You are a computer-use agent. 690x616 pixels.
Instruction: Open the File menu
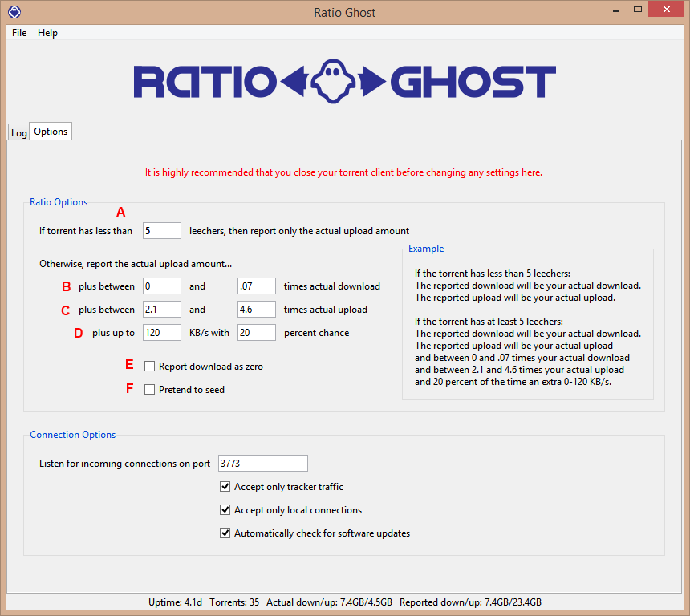pyautogui.click(x=19, y=33)
